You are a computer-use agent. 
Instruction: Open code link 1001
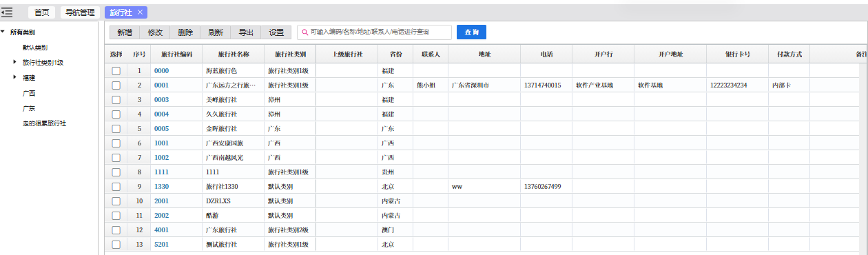(161, 143)
